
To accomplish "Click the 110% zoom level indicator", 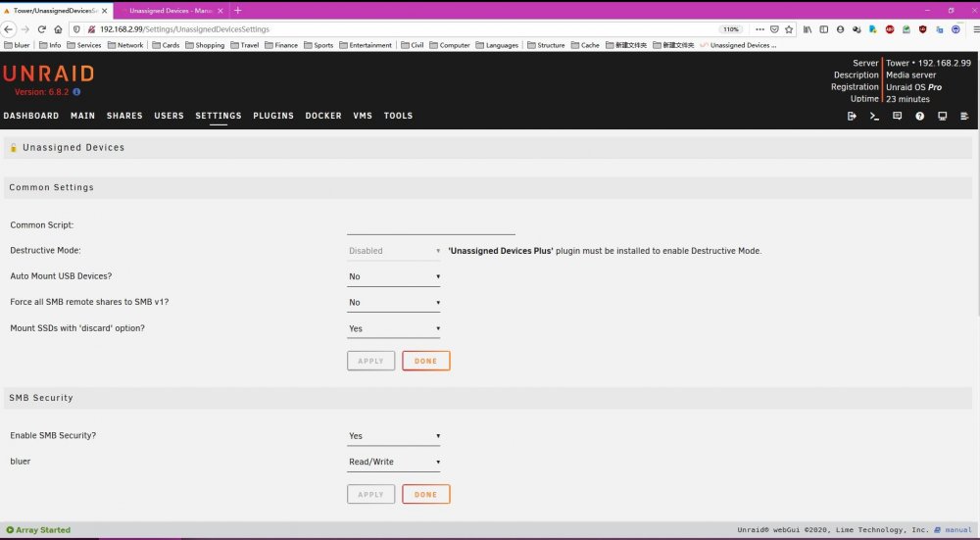I will coord(731,29).
